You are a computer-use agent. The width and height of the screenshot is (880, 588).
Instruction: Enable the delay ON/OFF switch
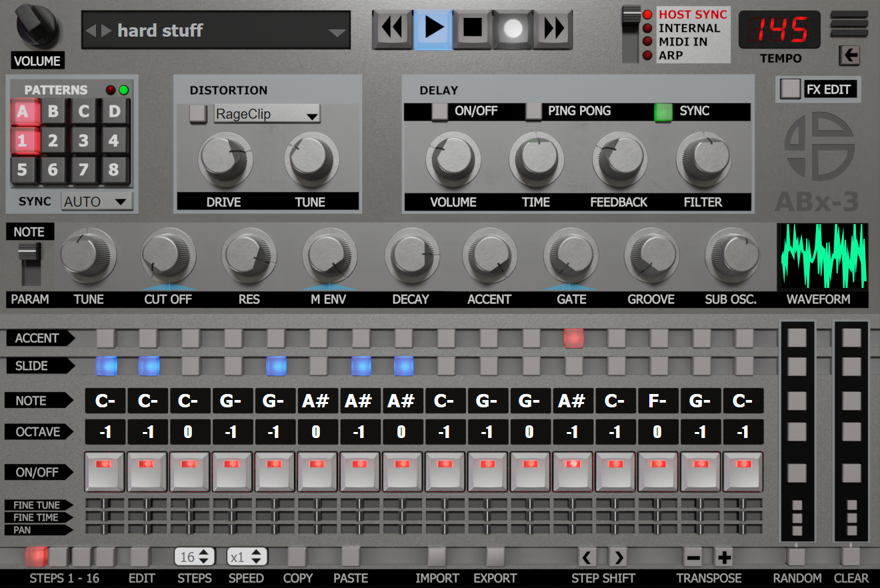pos(440,112)
